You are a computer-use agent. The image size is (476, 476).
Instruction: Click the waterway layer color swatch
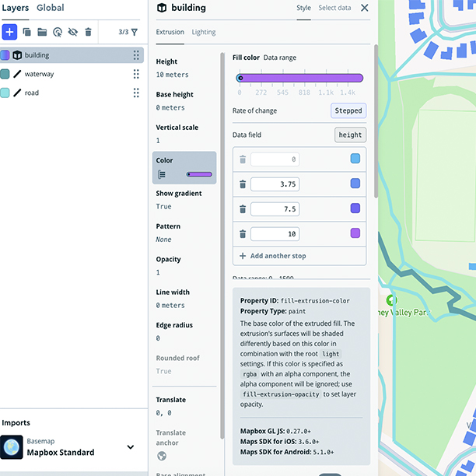tap(5, 74)
